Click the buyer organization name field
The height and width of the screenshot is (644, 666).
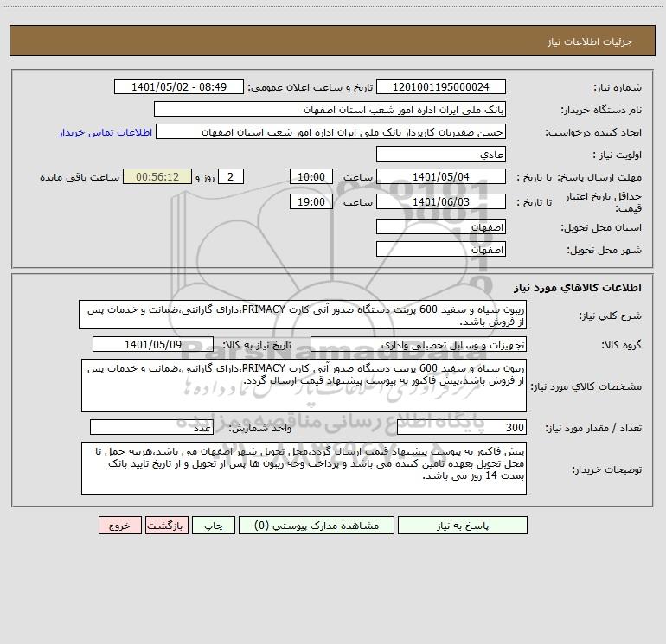click(330, 109)
